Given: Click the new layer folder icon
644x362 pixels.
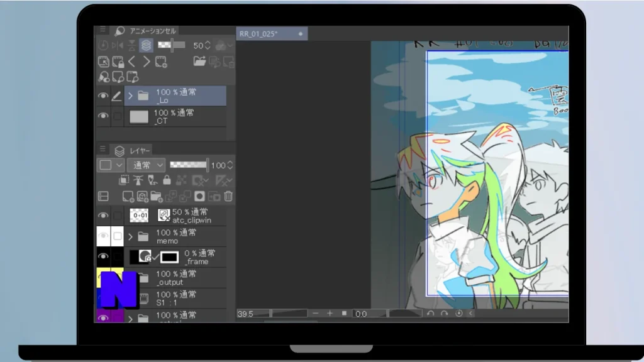Looking at the screenshot, I should point(157,197).
